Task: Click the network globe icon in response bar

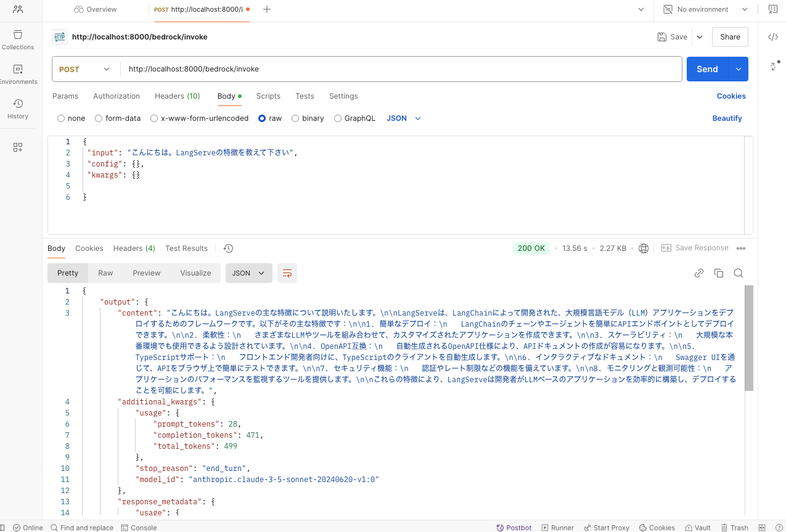Action: tap(644, 248)
